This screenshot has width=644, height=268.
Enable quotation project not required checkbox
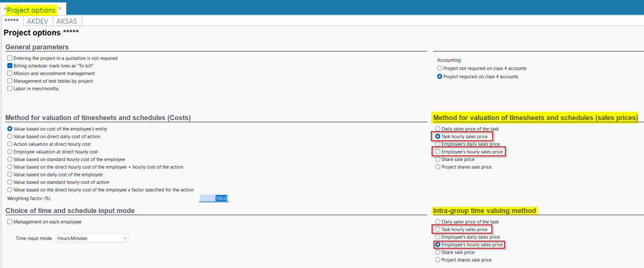[x=10, y=58]
